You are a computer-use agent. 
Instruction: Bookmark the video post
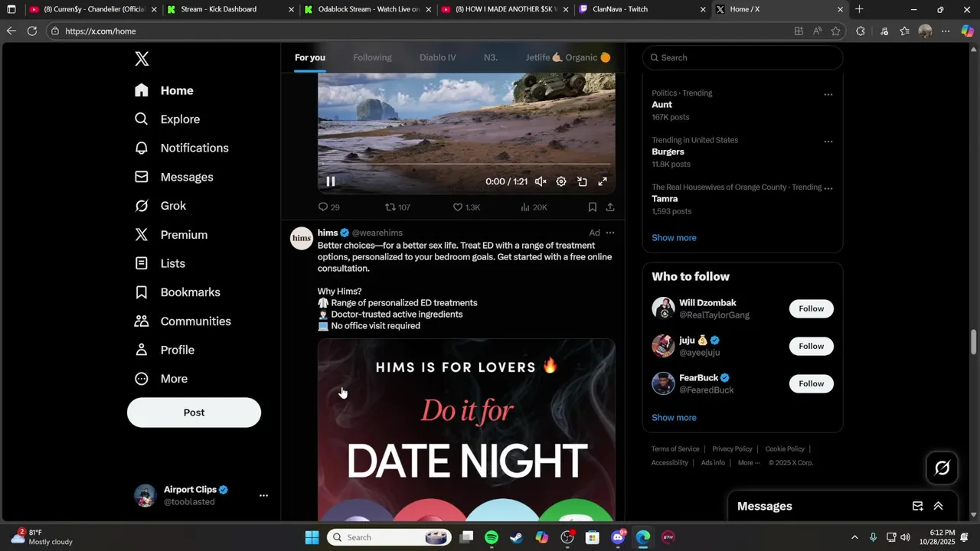click(x=593, y=207)
